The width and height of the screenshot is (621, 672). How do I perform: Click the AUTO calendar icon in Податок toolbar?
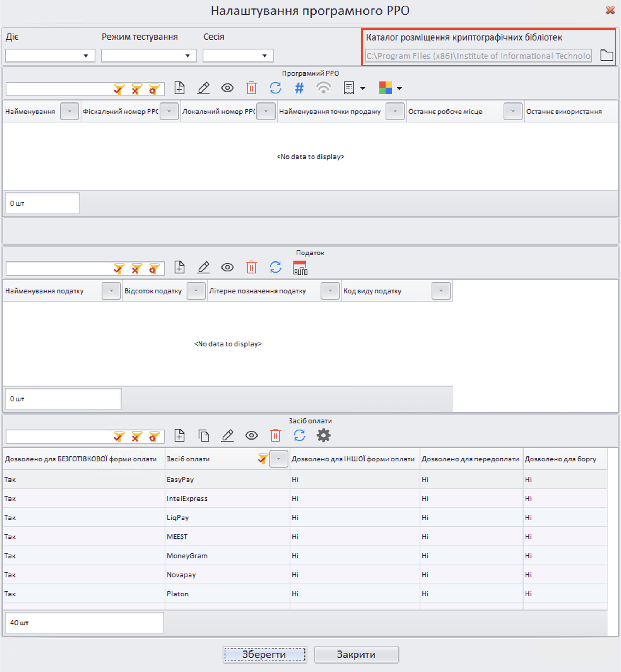coord(300,268)
